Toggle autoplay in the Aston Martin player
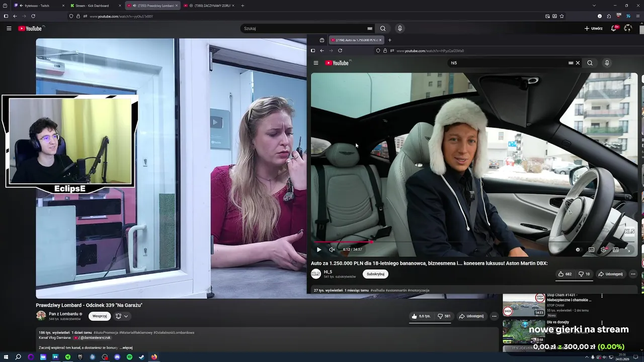The width and height of the screenshot is (644, 362). (x=578, y=249)
